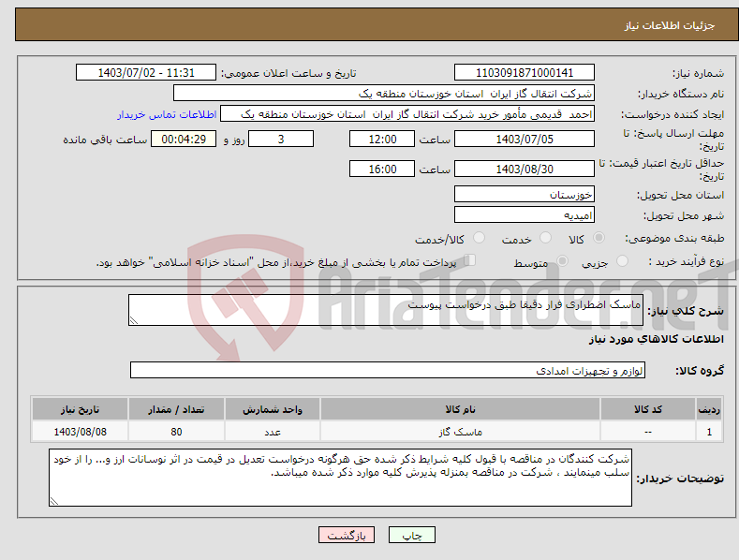Click the تاریخ نیاز column header
The image size is (739, 560).
click(x=81, y=409)
